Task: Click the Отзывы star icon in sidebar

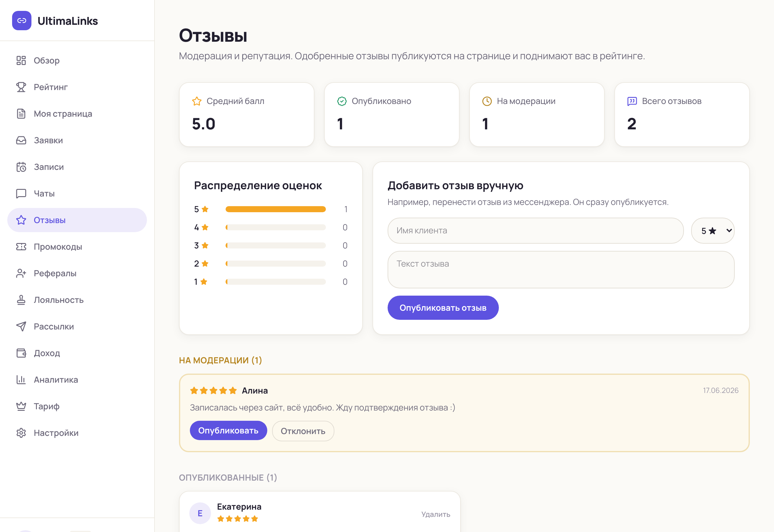Action: pos(21,220)
